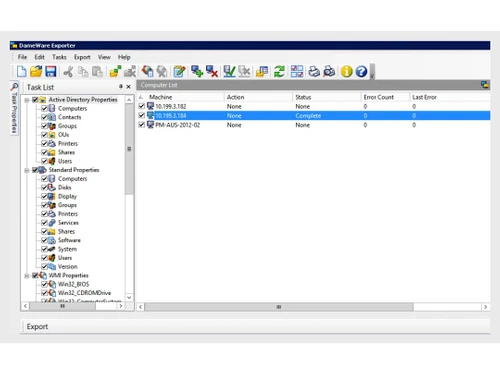Image resolution: width=500 pixels, height=375 pixels.
Task: Click Computer List scroll right arrow
Action: click(x=485, y=307)
